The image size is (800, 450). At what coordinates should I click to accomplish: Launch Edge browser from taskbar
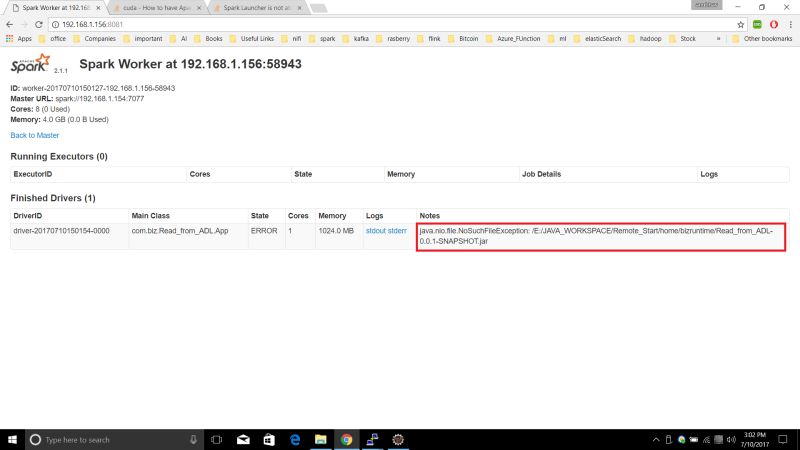click(x=295, y=440)
